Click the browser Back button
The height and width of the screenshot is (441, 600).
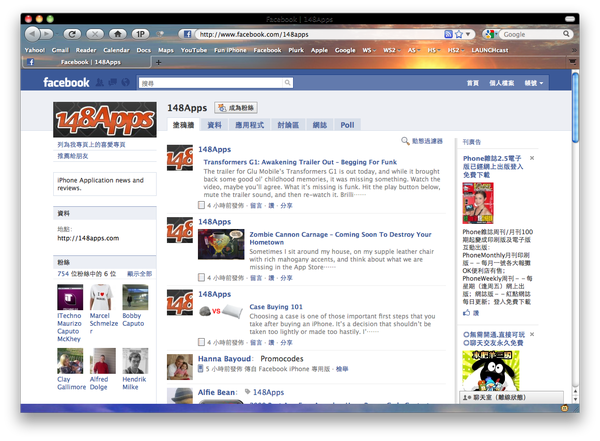(x=33, y=34)
